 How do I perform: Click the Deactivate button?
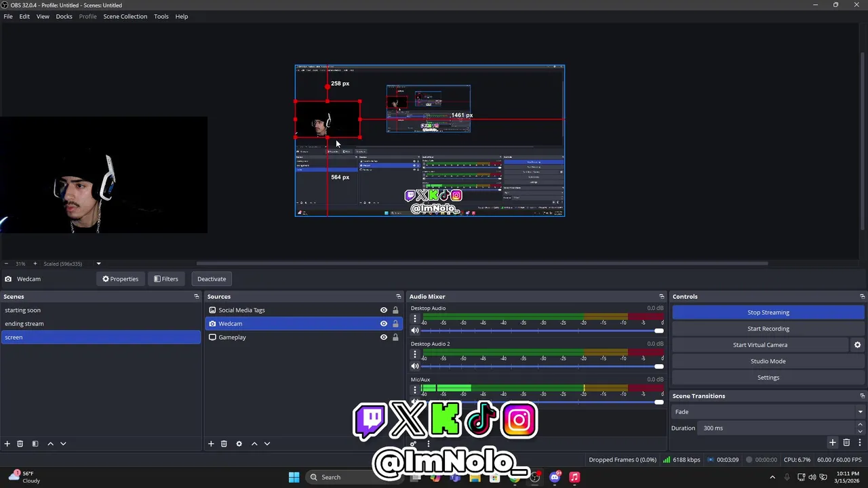tap(212, 279)
